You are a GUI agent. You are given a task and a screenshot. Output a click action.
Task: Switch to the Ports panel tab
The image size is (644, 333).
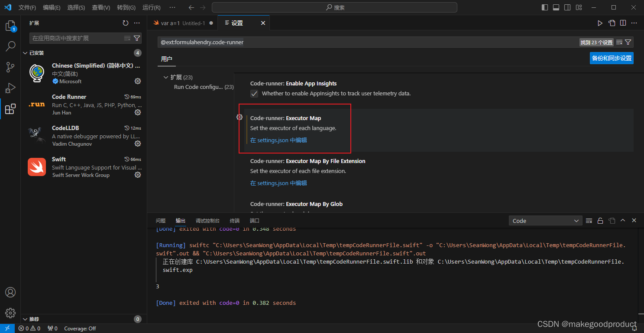point(255,221)
